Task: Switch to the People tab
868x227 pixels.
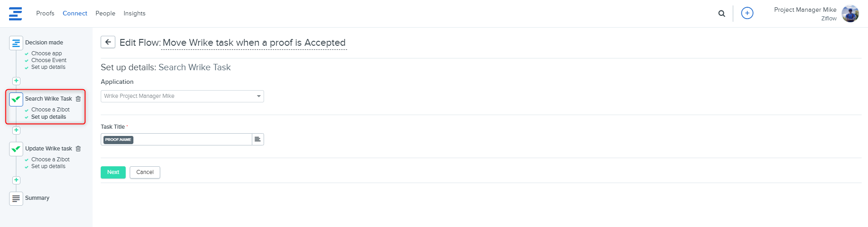Action: (x=105, y=14)
